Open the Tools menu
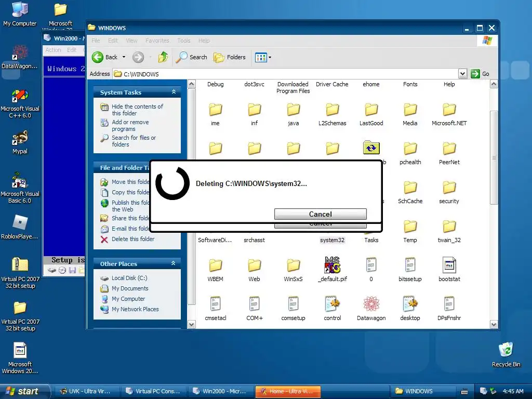Image resolution: width=532 pixels, height=399 pixels. (x=183, y=41)
